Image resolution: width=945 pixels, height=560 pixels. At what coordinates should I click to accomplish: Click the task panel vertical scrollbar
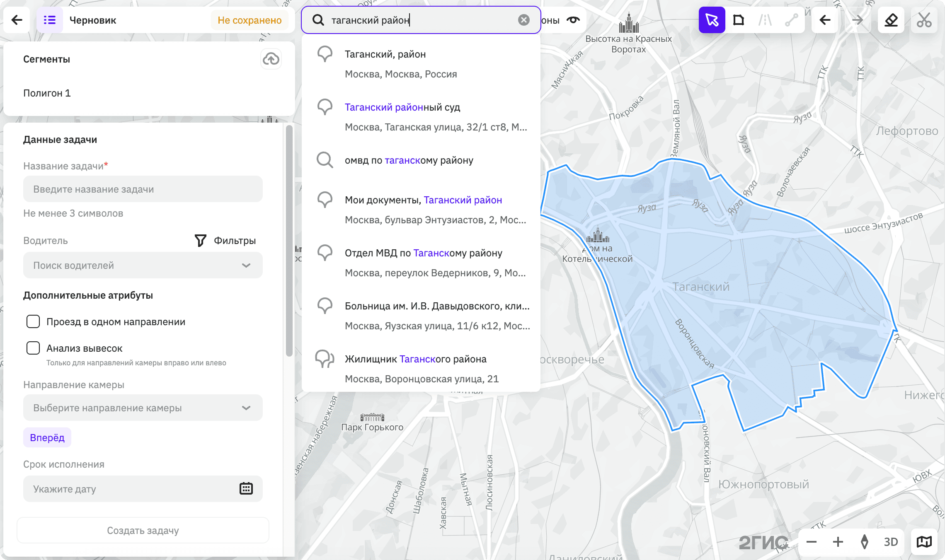tap(289, 240)
